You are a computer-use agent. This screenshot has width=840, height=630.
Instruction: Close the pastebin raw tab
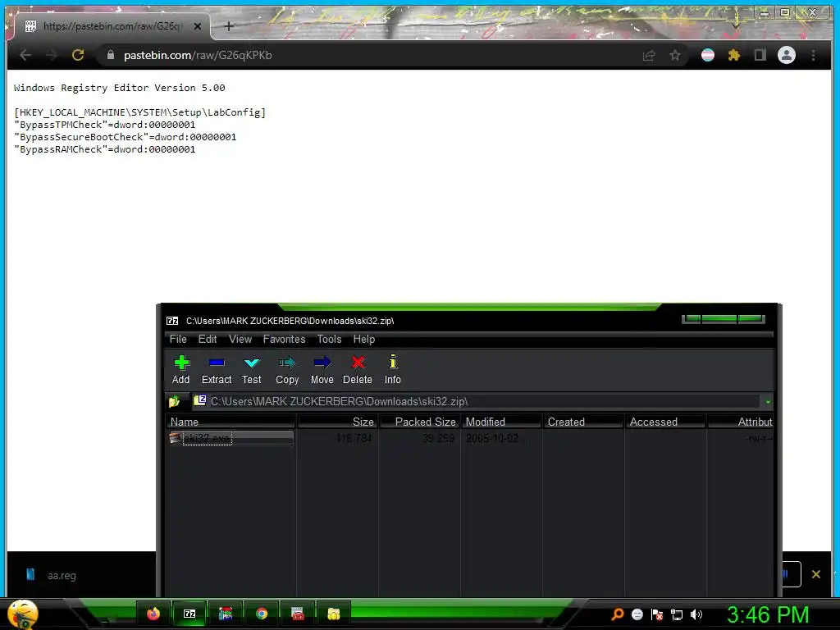tap(198, 25)
